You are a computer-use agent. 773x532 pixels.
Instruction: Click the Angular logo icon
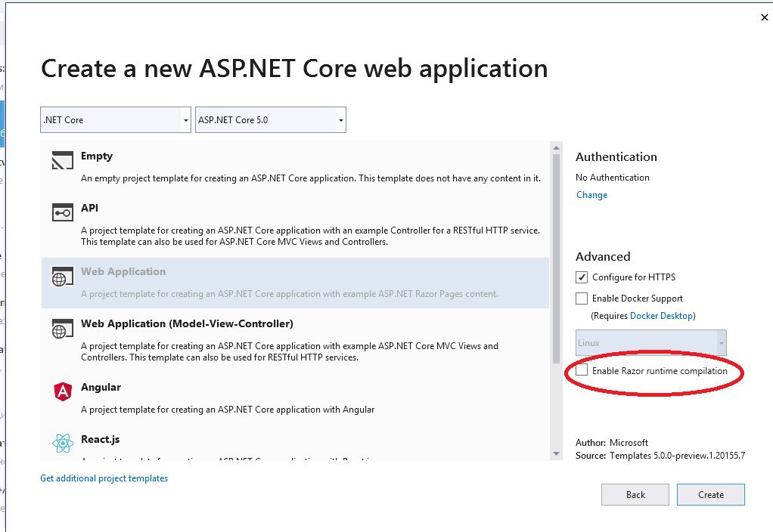point(63,391)
